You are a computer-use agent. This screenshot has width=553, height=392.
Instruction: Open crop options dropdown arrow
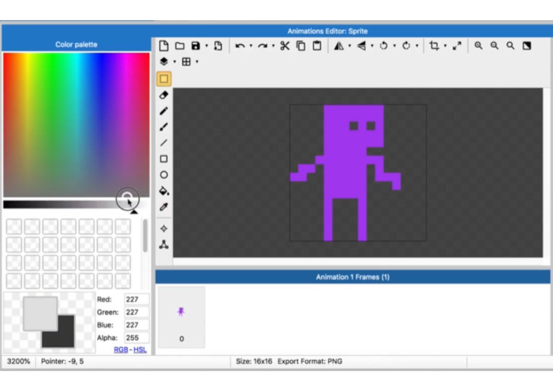[x=445, y=46]
